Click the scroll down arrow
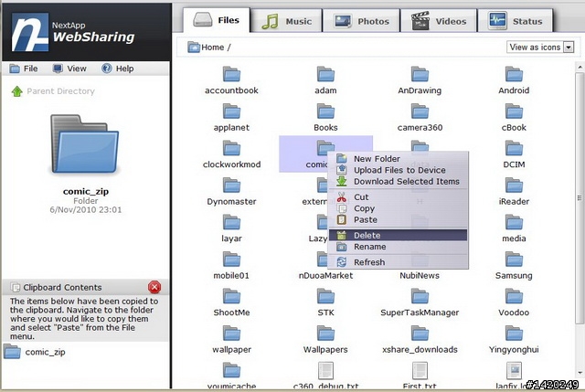 coord(580,372)
